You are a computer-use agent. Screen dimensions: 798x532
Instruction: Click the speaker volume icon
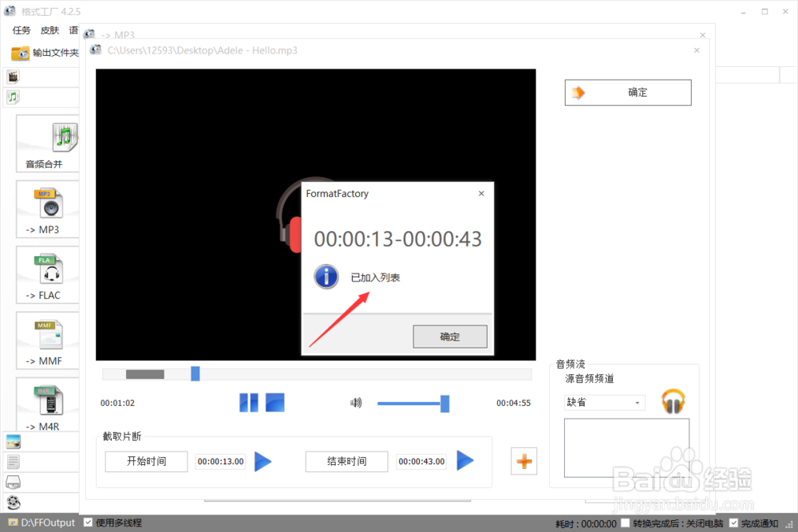click(x=356, y=403)
